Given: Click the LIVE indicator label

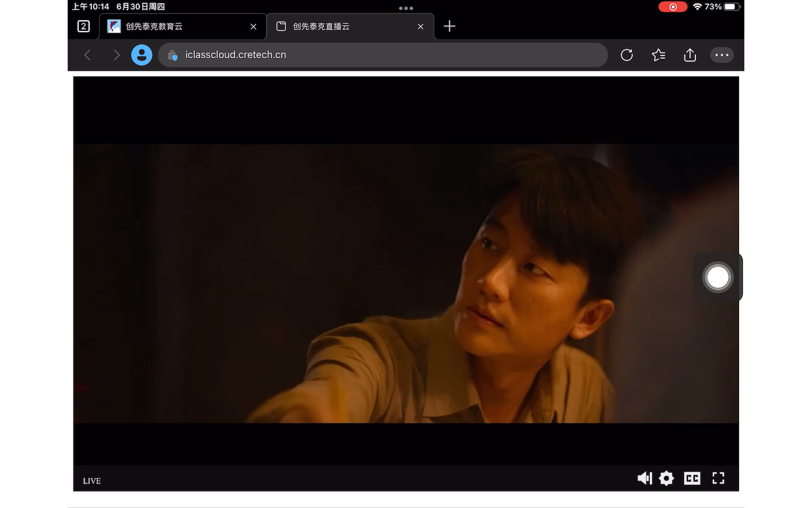Looking at the screenshot, I should pos(91,481).
